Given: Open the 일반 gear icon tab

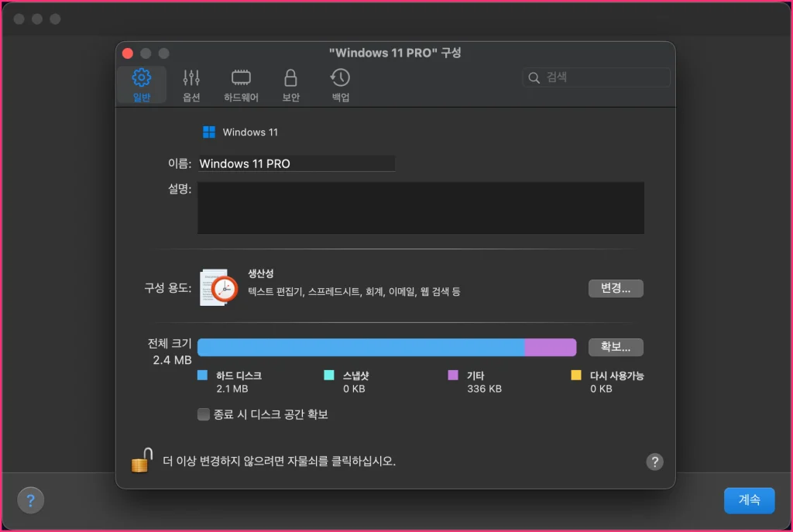Looking at the screenshot, I should coord(142,84).
